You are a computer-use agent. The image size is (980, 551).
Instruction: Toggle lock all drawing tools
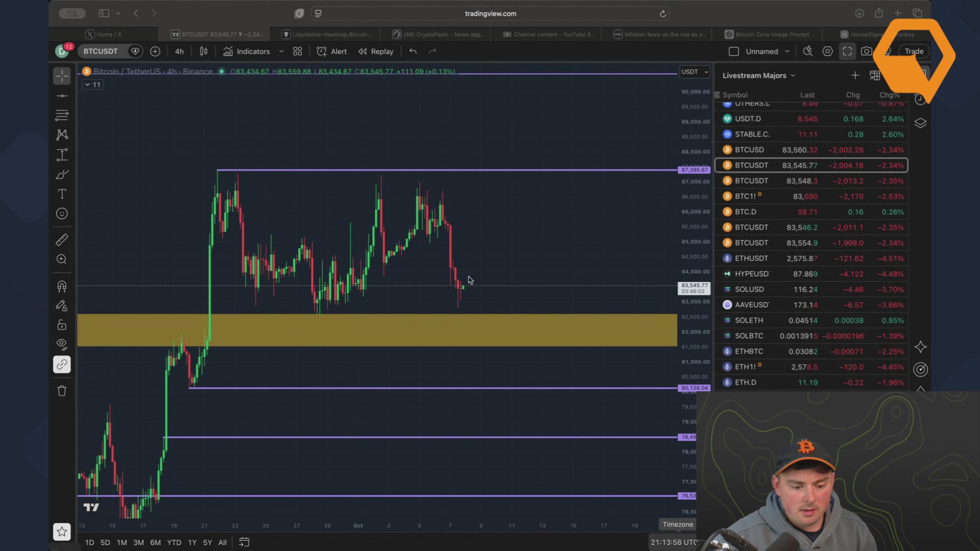(62, 325)
